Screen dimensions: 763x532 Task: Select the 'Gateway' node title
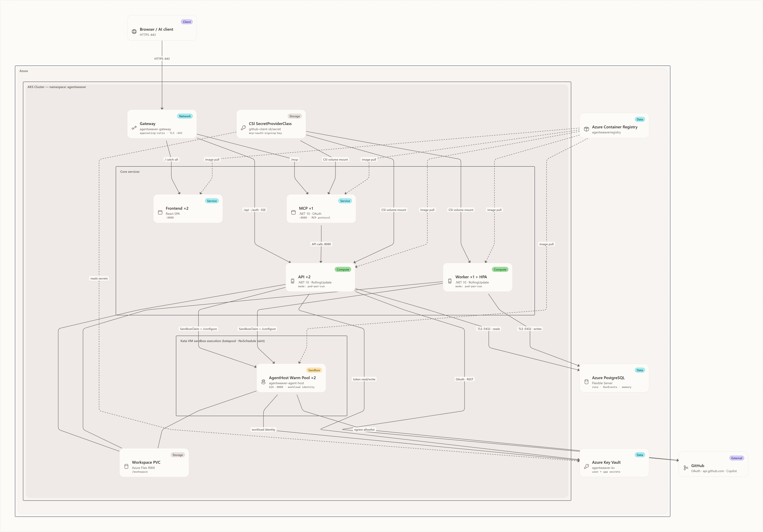[x=148, y=124]
